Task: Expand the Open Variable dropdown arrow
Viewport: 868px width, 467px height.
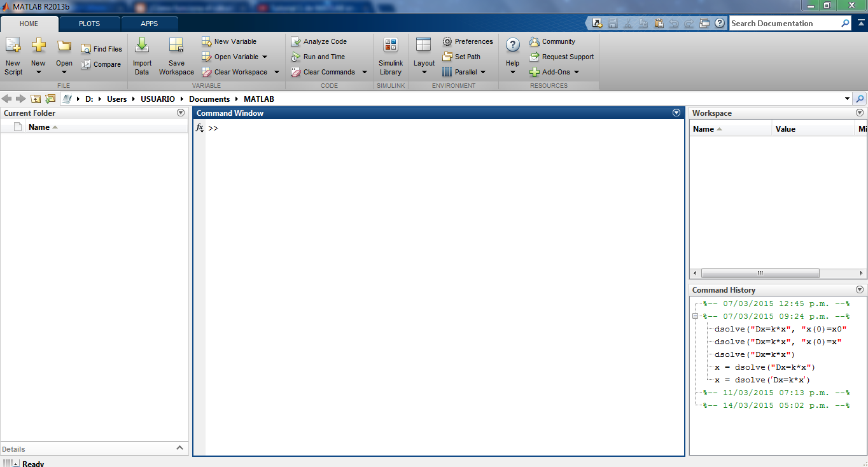Action: tap(265, 57)
